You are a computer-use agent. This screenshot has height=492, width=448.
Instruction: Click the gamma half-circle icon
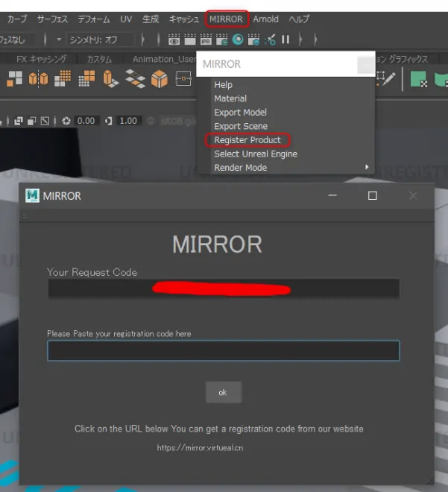click(x=109, y=121)
